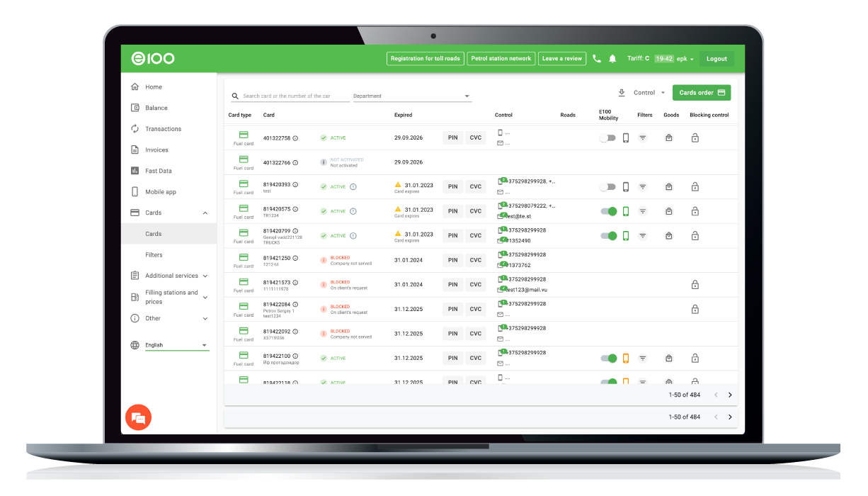Open the Department dropdown
This screenshot has width=868, height=496.
(x=412, y=96)
